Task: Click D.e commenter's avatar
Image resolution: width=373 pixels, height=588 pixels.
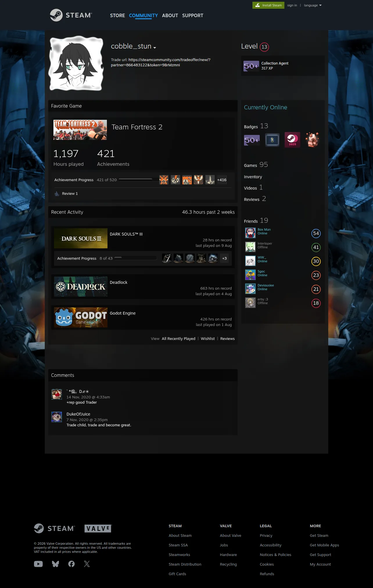Action: (57, 394)
